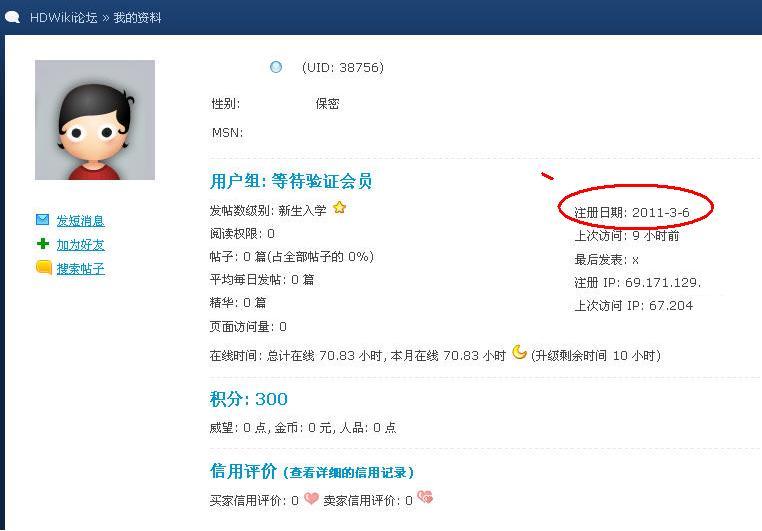This screenshot has height=531, width=762.
Task: Select the 加为好友 link
Action: click(80, 245)
